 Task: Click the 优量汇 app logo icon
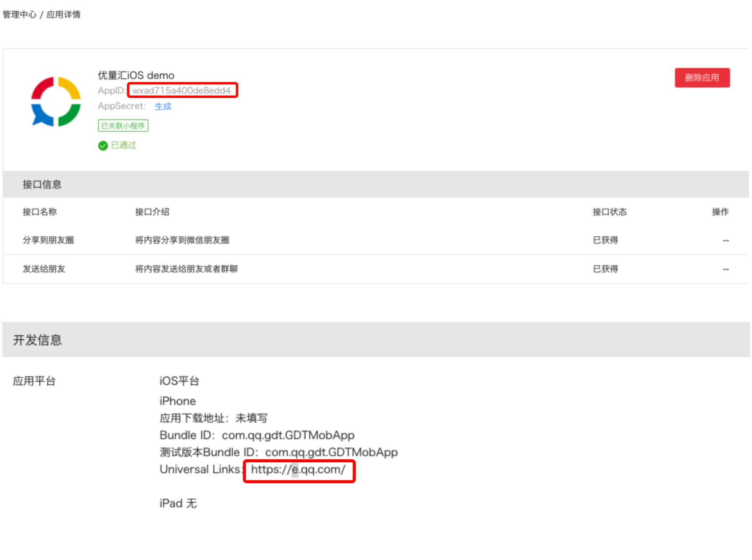click(x=56, y=102)
